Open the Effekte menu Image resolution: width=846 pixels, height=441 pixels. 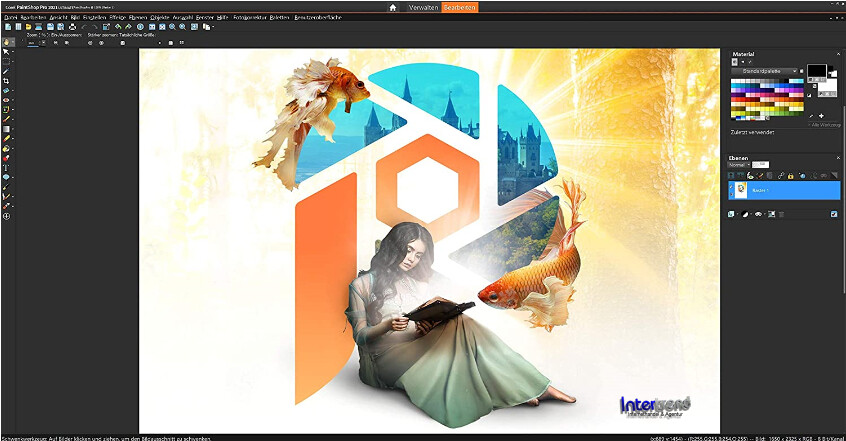pos(118,17)
